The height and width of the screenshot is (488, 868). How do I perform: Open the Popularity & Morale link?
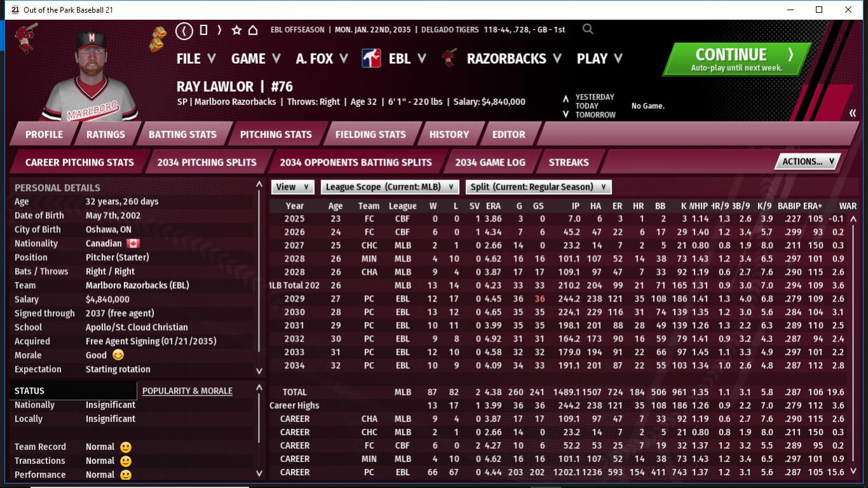[187, 391]
